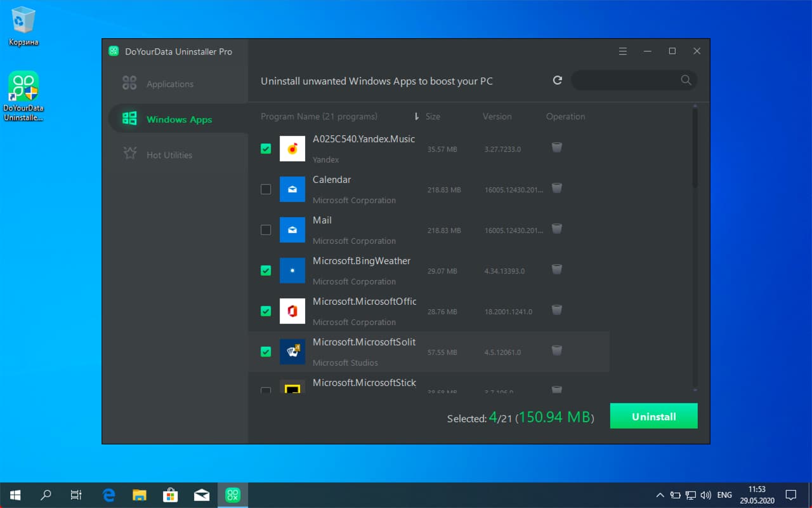Click the Calendar app icon in list

click(x=292, y=189)
